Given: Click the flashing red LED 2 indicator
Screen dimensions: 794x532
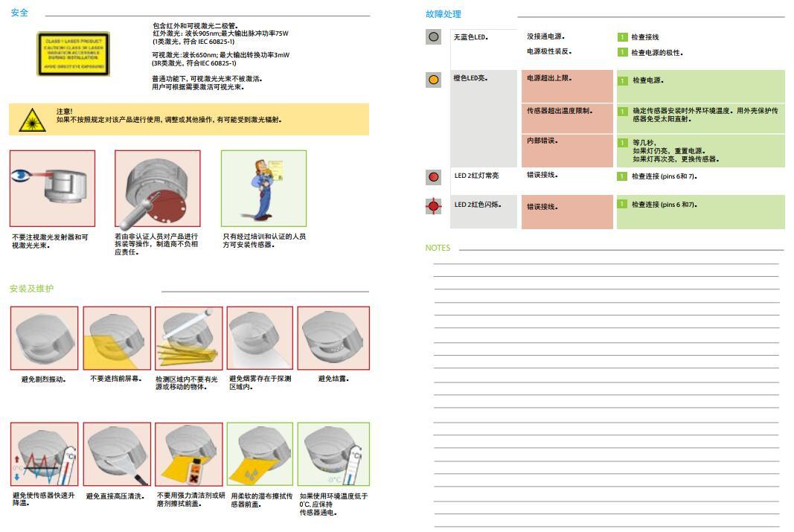Looking at the screenshot, I should 434,206.
